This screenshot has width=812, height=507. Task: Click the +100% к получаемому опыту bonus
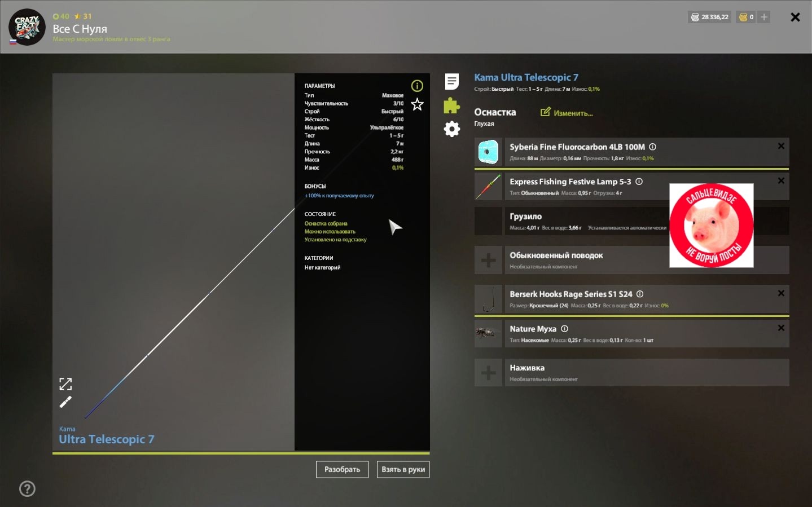[x=339, y=196]
